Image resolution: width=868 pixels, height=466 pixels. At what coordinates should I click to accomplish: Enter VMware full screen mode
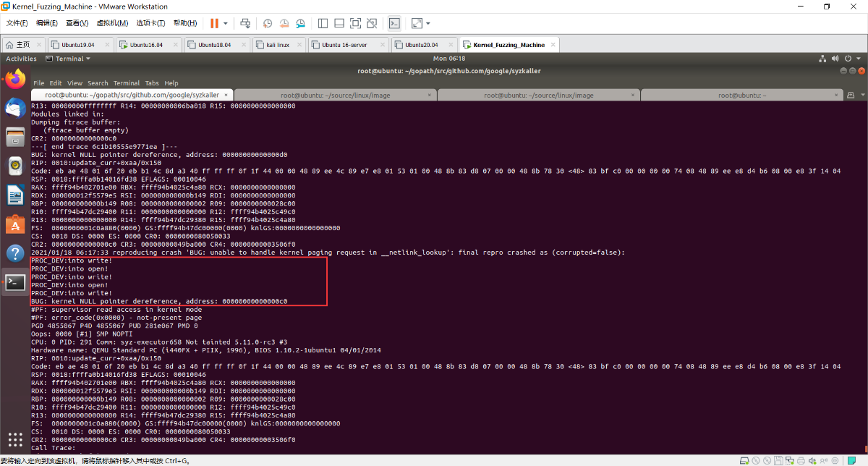(355, 23)
